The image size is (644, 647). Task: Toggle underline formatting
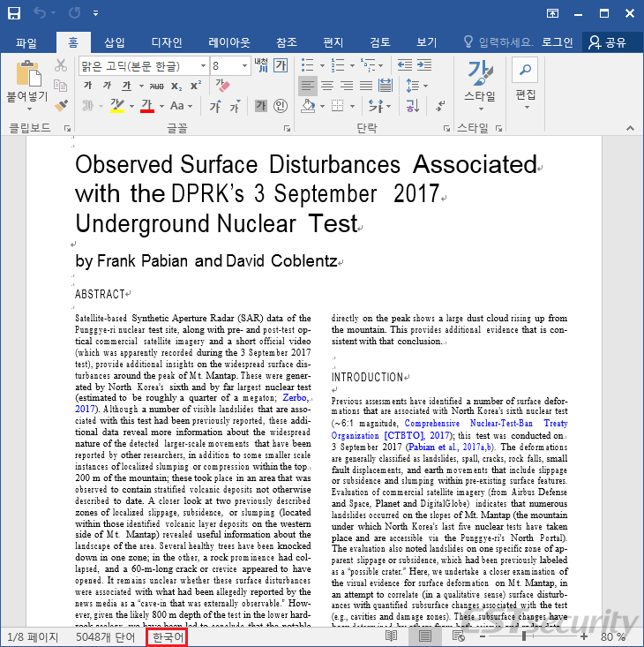[126, 86]
